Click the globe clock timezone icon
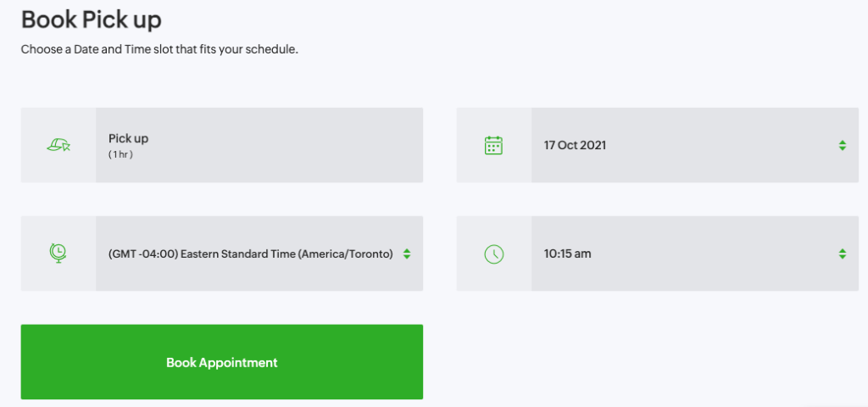The height and width of the screenshot is (407, 868). coord(58,254)
